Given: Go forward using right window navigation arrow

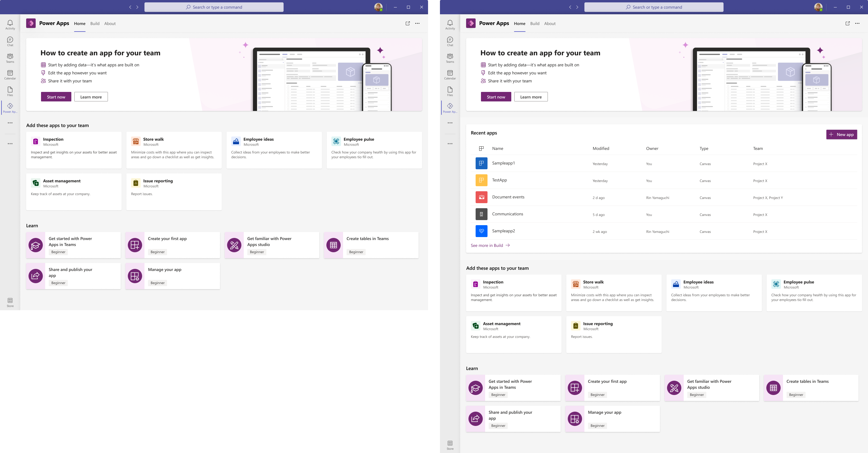Looking at the screenshot, I should coord(577,7).
